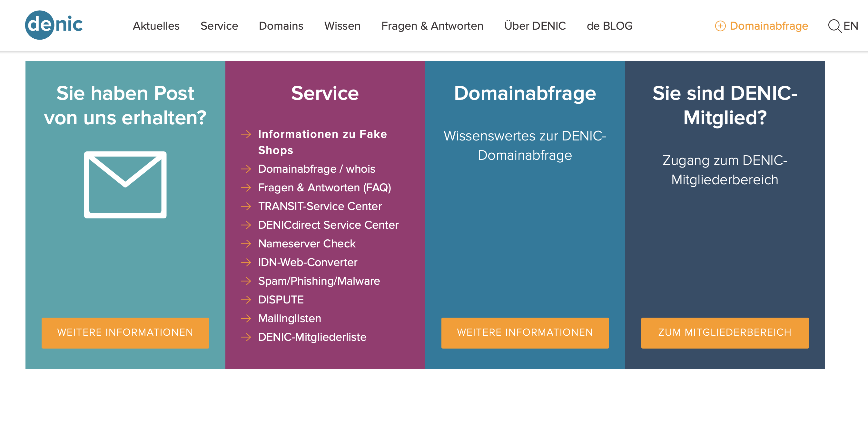Click arrow icon beside DISPUTE

pyautogui.click(x=246, y=300)
